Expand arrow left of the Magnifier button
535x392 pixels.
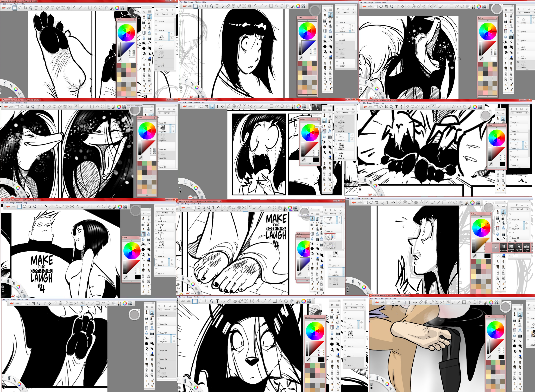(496, 247)
